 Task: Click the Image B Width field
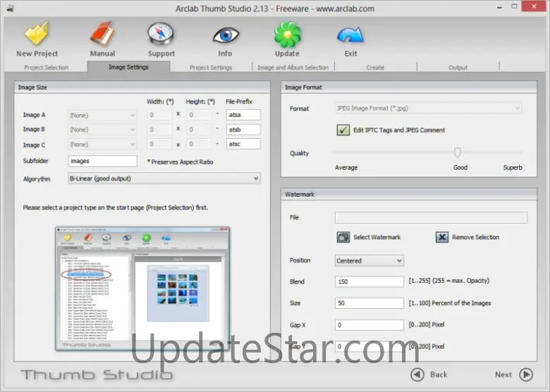click(x=159, y=130)
